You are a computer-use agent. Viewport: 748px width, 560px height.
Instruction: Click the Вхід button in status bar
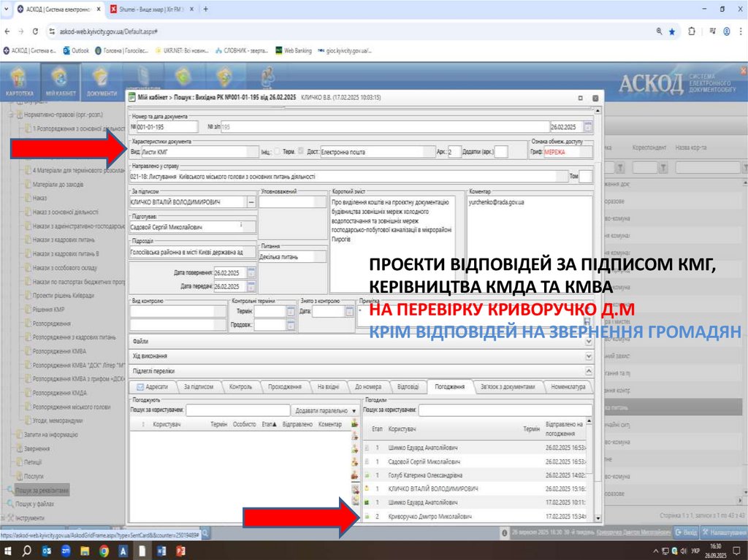(x=686, y=532)
